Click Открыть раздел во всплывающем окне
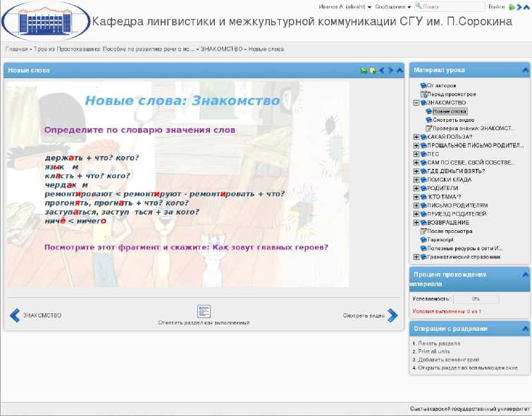The height and width of the screenshot is (416, 532). tap(468, 368)
